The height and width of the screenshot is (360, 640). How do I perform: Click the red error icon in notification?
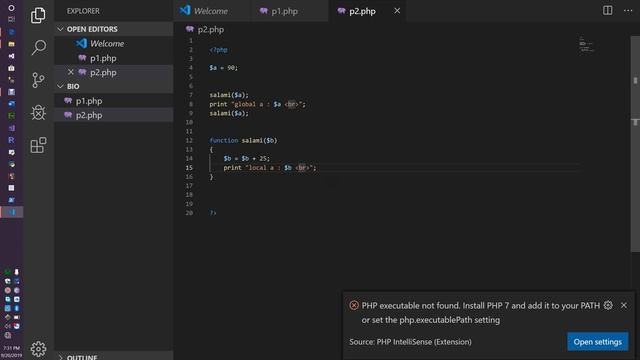tap(354, 305)
